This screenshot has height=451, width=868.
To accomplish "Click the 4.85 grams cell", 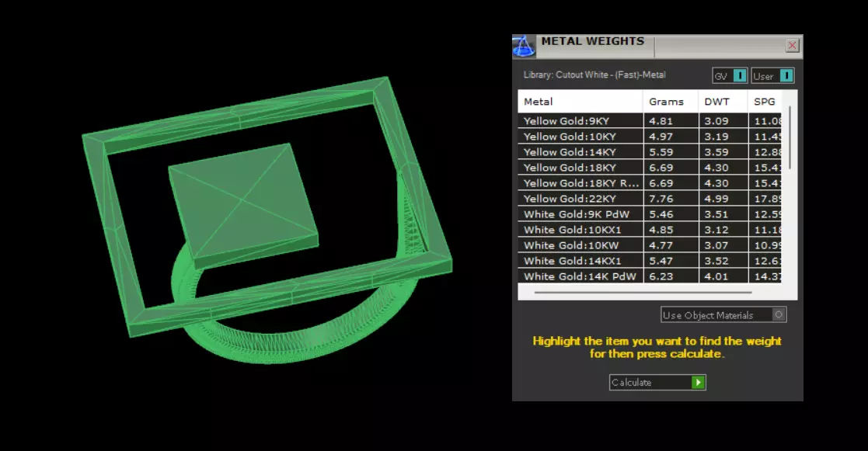I will [x=671, y=229].
